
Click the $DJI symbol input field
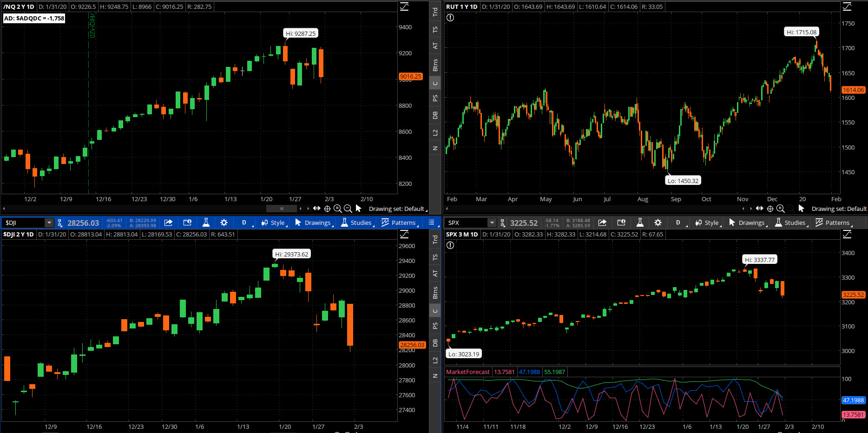tap(24, 223)
